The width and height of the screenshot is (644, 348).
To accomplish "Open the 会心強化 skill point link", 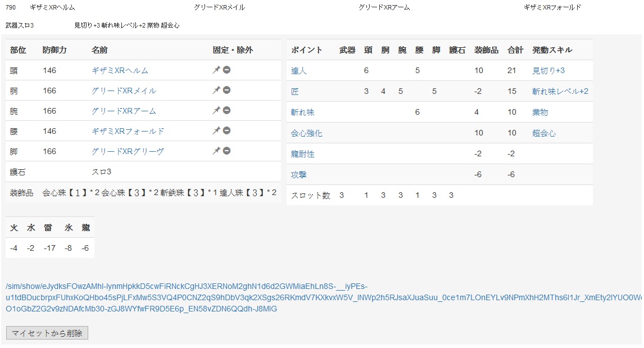I will 306,134.
